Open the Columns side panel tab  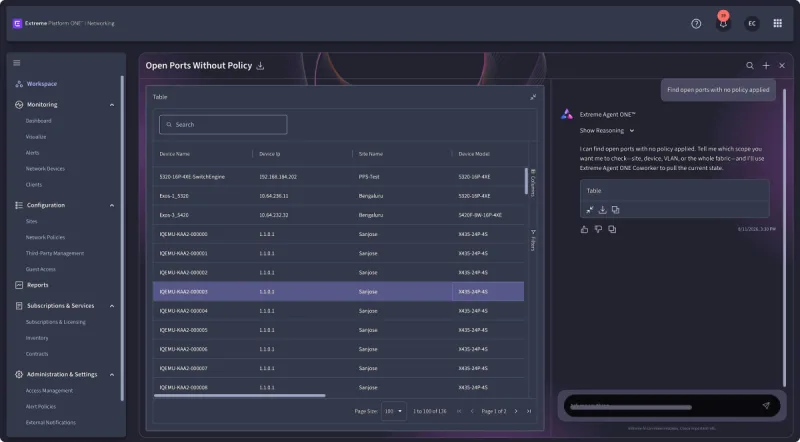click(x=533, y=183)
